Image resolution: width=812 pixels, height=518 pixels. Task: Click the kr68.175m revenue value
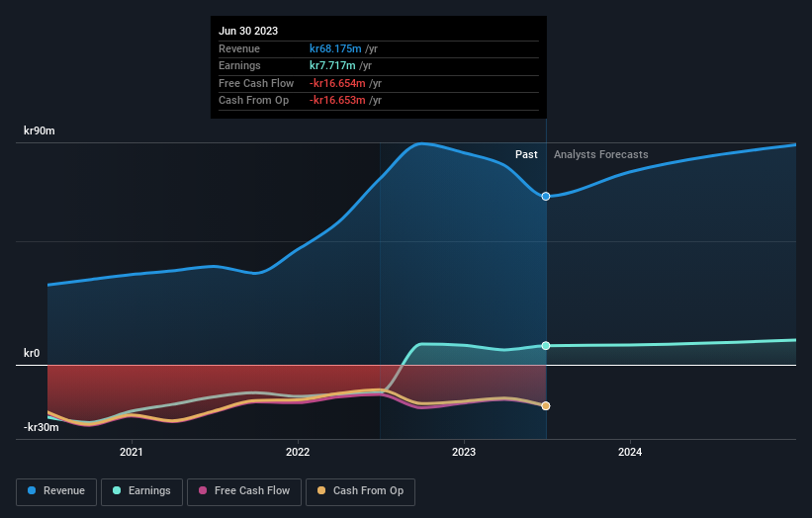point(335,48)
